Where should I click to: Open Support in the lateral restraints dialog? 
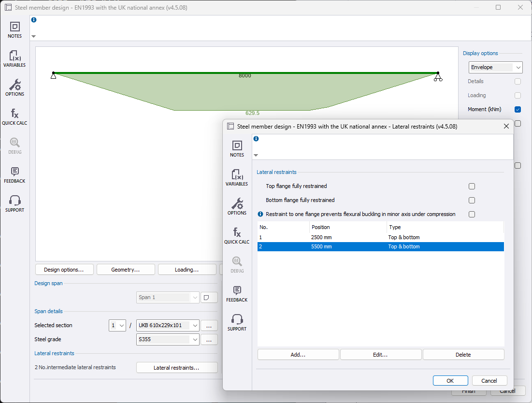pyautogui.click(x=237, y=322)
